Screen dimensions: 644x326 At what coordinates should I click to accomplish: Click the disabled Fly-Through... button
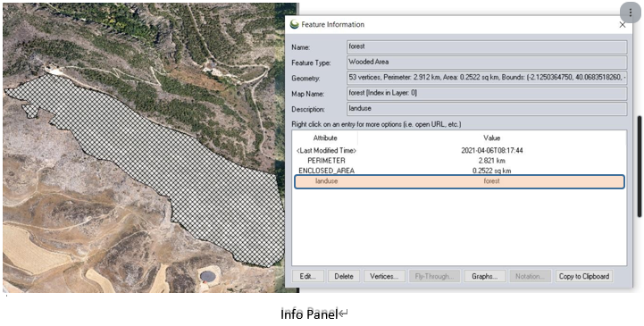click(x=434, y=276)
